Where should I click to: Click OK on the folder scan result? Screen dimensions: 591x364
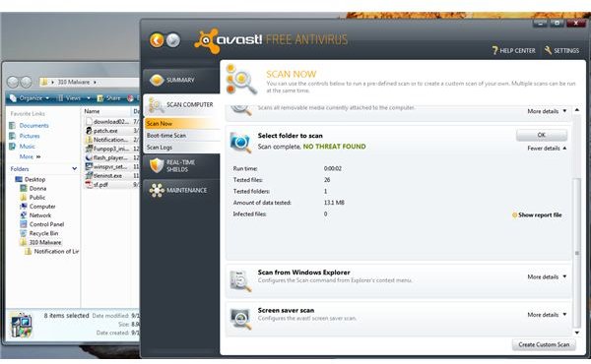[x=542, y=135]
